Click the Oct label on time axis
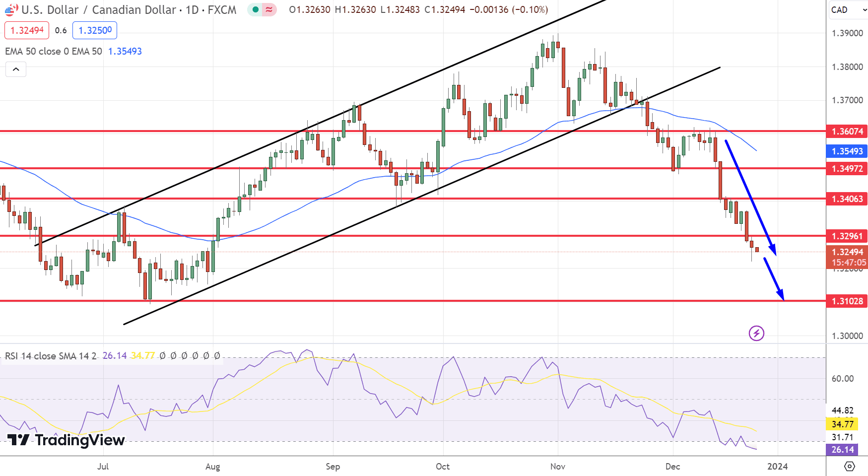Image resolution: width=868 pixels, height=476 pixels. click(x=443, y=467)
